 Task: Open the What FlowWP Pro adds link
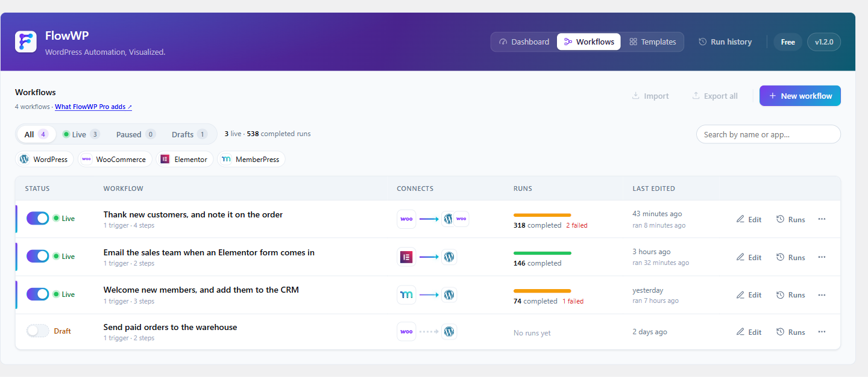pos(93,107)
